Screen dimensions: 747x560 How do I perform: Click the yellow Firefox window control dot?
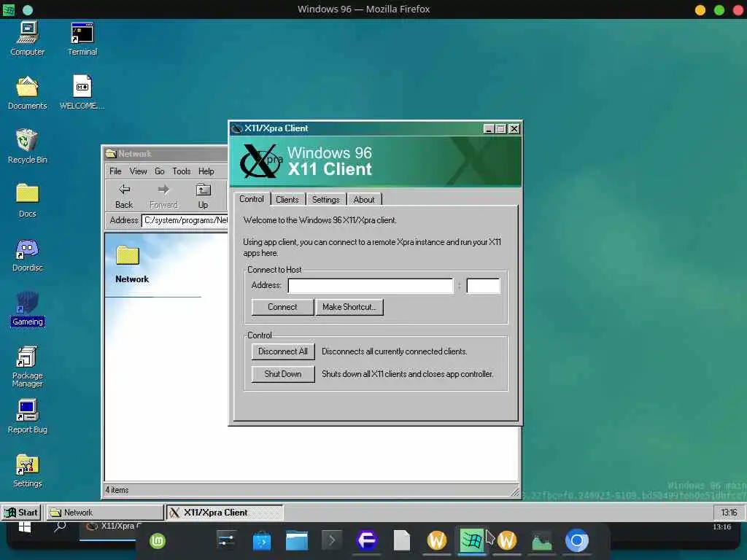coord(700,10)
